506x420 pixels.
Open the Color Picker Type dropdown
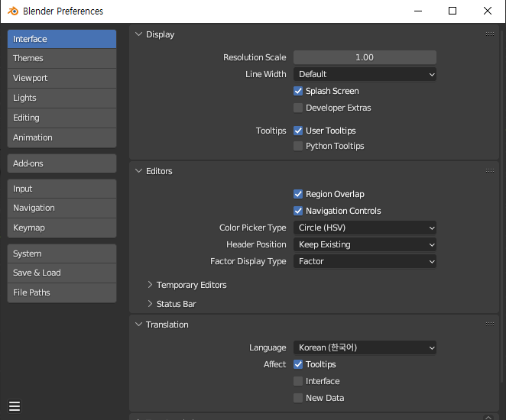[x=365, y=228]
